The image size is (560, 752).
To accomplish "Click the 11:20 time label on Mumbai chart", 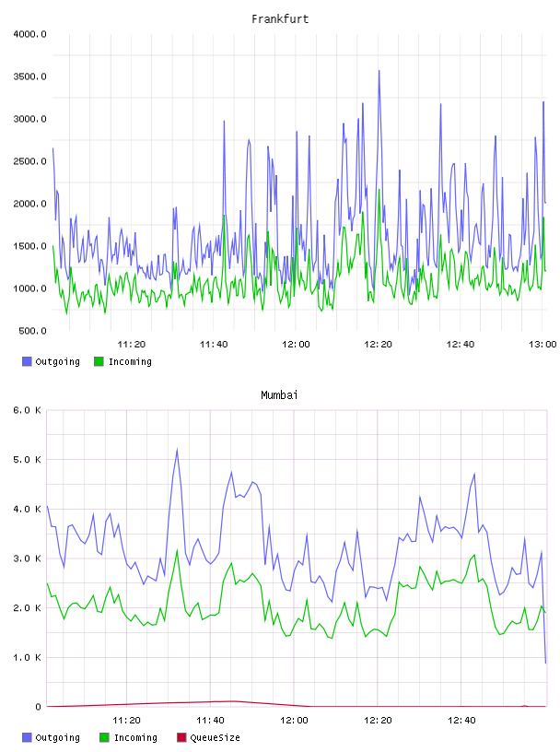I will 126,721.
